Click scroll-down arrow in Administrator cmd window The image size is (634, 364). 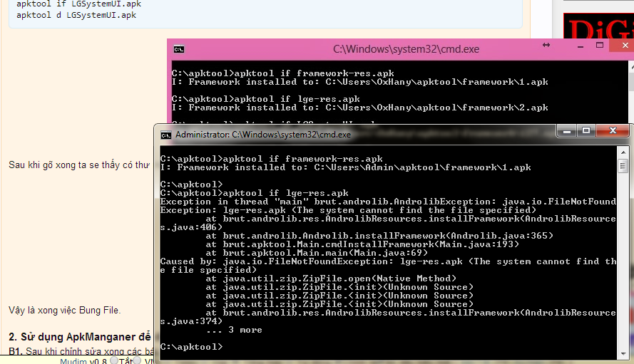pos(623,354)
